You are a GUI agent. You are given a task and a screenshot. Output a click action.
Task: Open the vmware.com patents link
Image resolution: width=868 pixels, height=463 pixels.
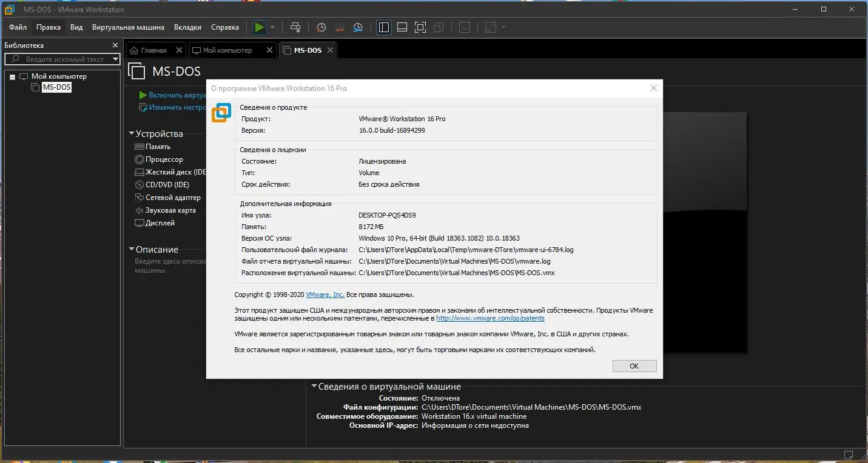490,318
